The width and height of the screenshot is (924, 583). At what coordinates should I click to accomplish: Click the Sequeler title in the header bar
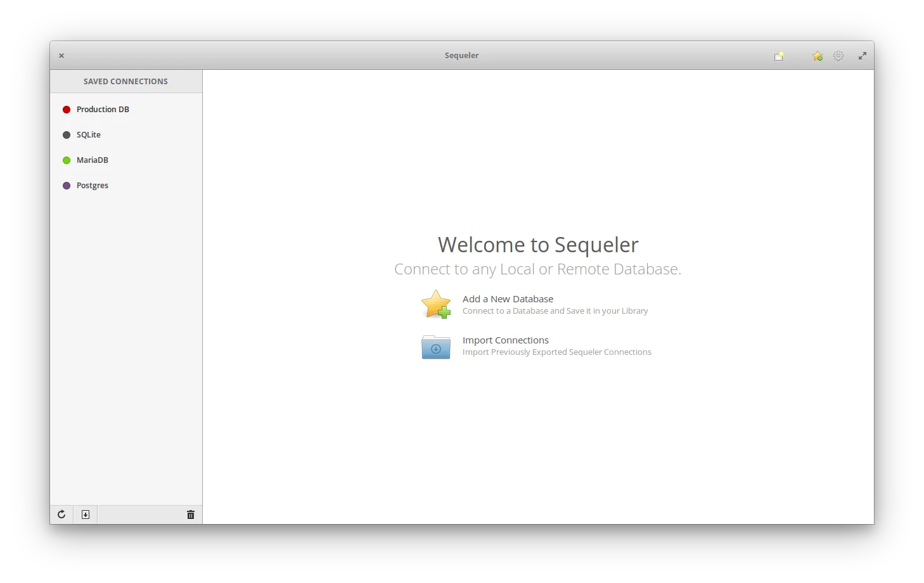pos(461,55)
